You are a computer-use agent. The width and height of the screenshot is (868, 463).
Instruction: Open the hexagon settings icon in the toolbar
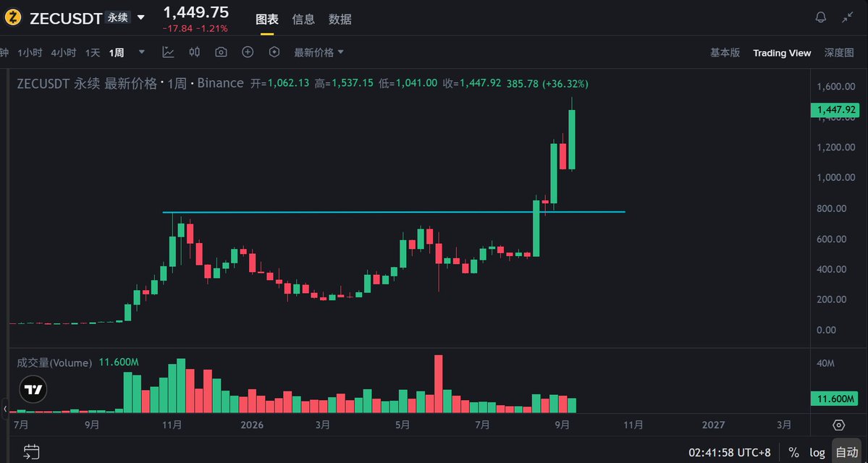point(274,52)
